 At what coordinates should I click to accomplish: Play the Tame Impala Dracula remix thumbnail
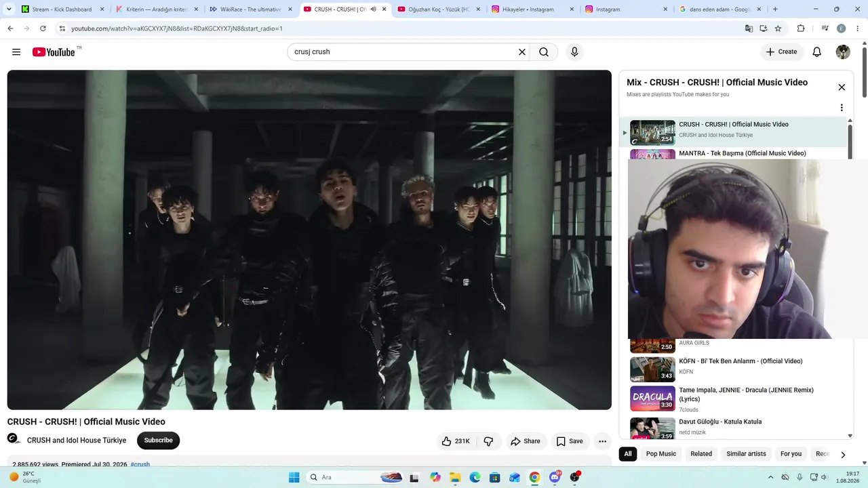pos(652,399)
